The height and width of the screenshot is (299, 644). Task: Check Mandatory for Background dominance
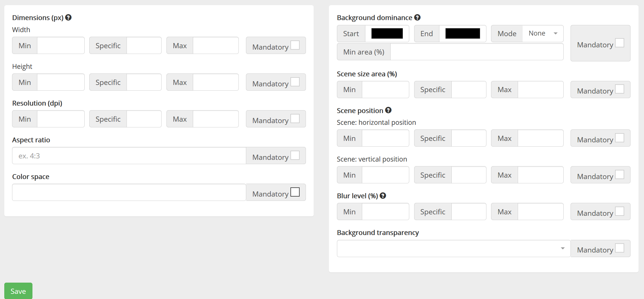click(x=620, y=43)
